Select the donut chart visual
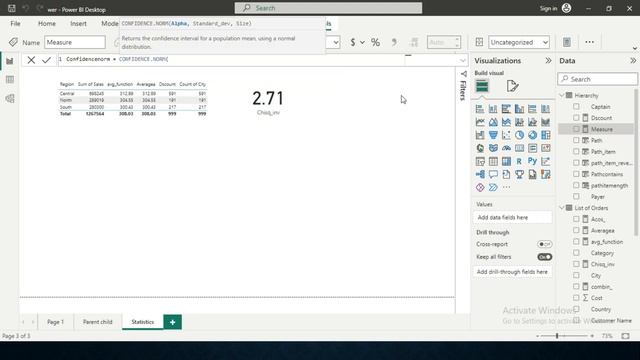 coord(532,135)
